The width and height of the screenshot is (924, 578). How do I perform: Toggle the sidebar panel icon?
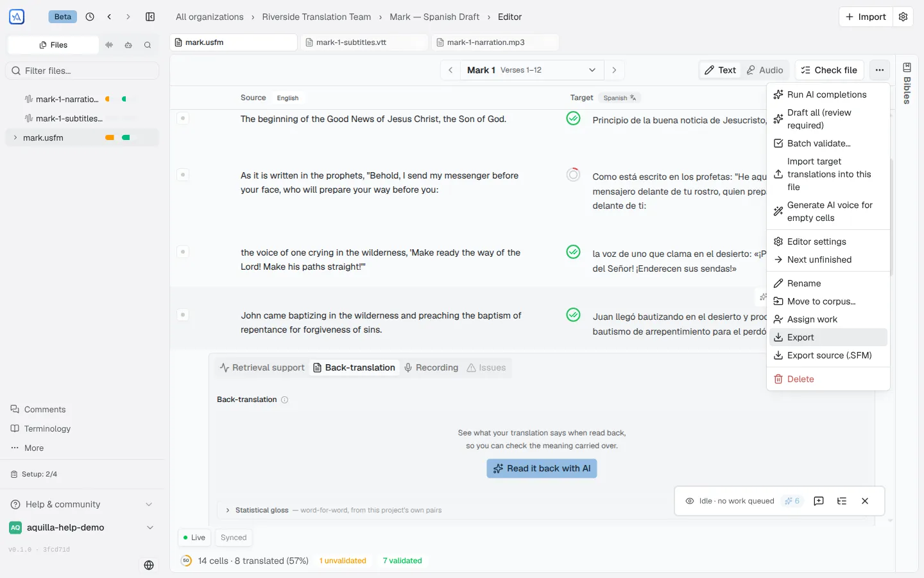coord(150,17)
